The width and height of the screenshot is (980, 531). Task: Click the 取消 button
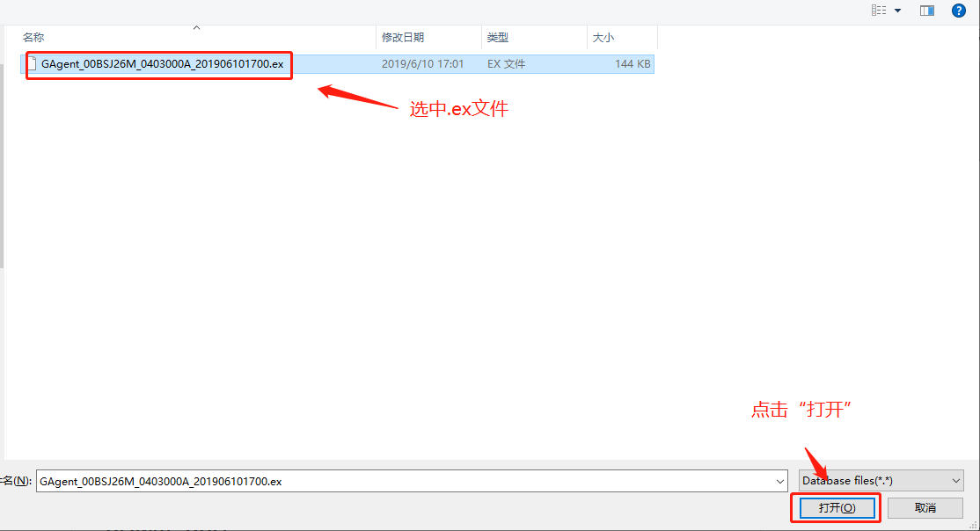point(924,507)
